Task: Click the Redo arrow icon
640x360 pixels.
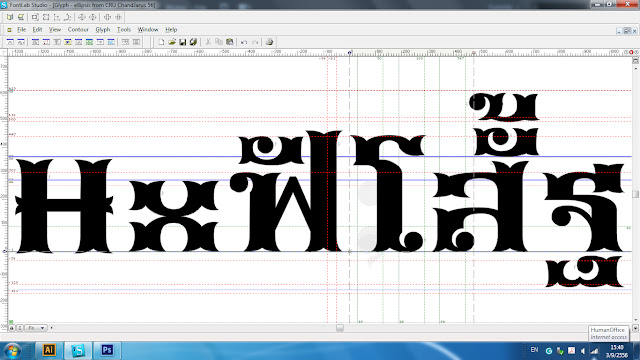Action: 255,42
